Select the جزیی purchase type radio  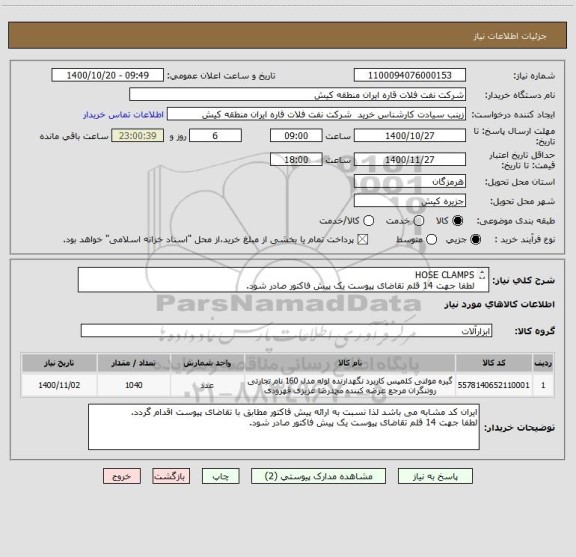click(x=476, y=240)
